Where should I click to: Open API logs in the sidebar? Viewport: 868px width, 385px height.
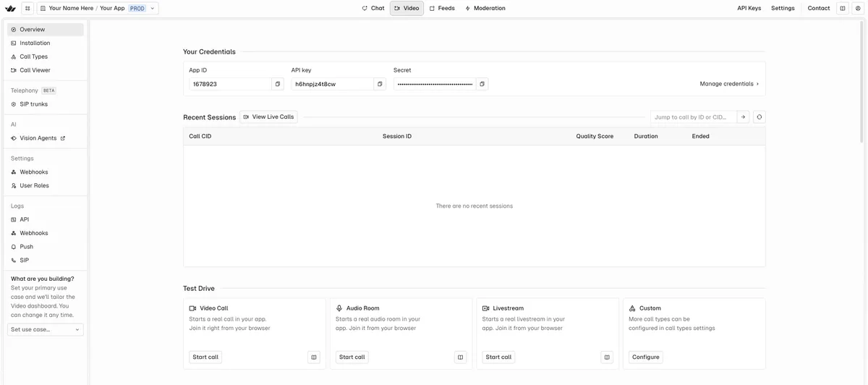pos(46,219)
